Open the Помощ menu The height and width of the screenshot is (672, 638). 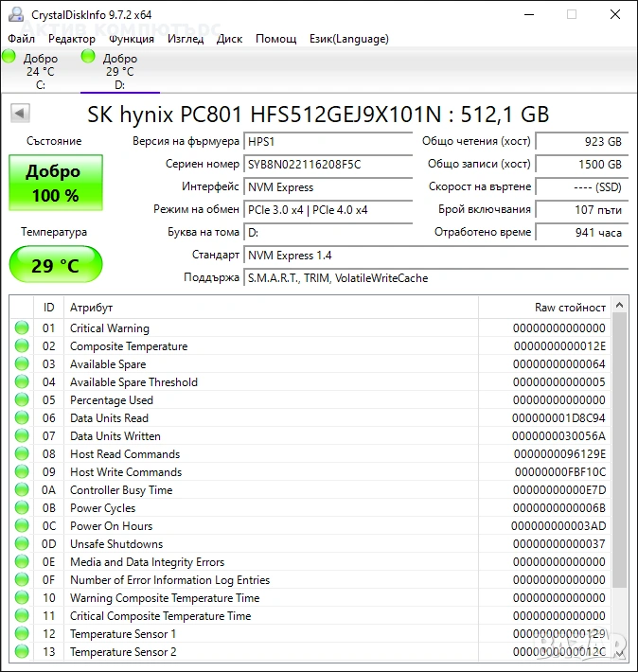pyautogui.click(x=275, y=39)
